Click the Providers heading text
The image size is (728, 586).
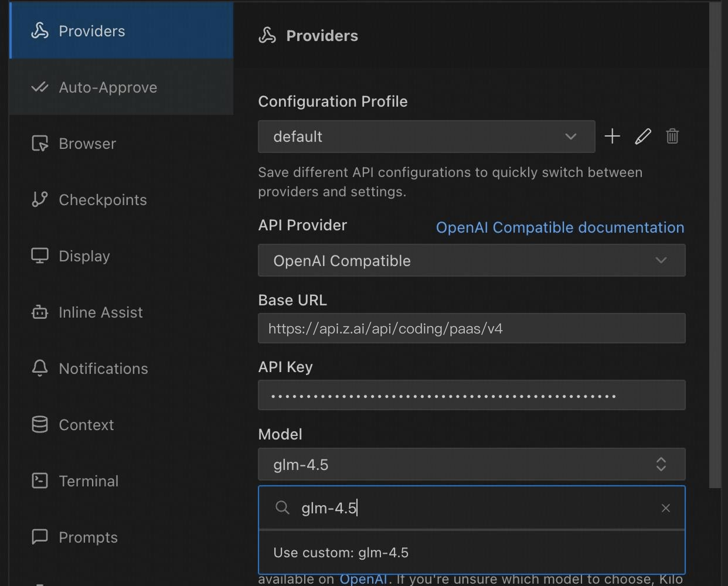pos(322,36)
